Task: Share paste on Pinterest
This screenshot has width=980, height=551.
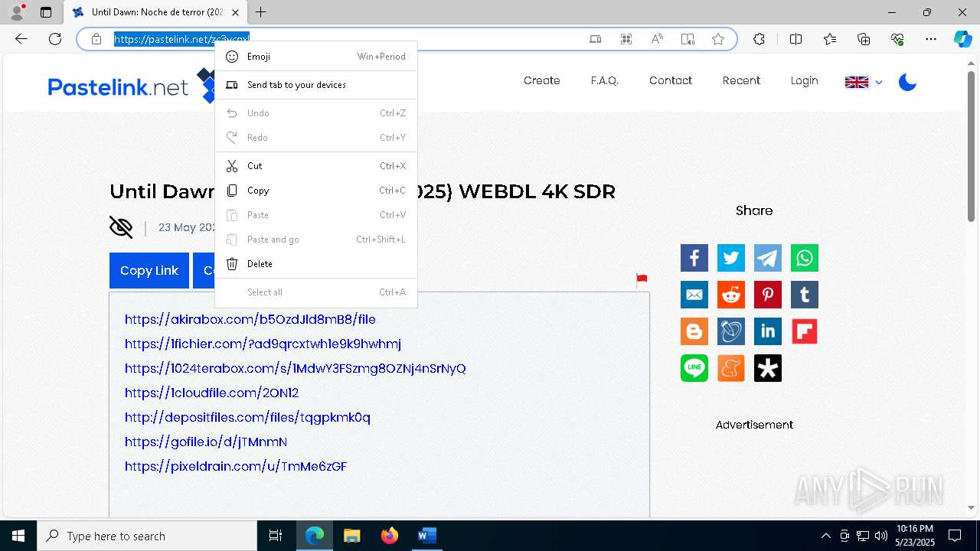Action: click(768, 295)
